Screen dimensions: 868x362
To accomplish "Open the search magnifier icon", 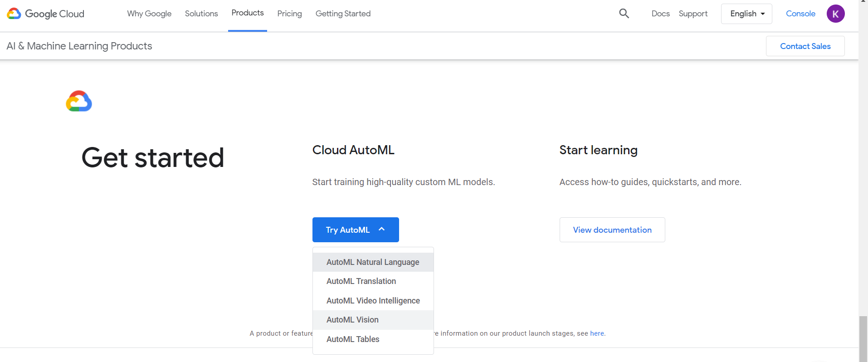I will click(x=624, y=14).
